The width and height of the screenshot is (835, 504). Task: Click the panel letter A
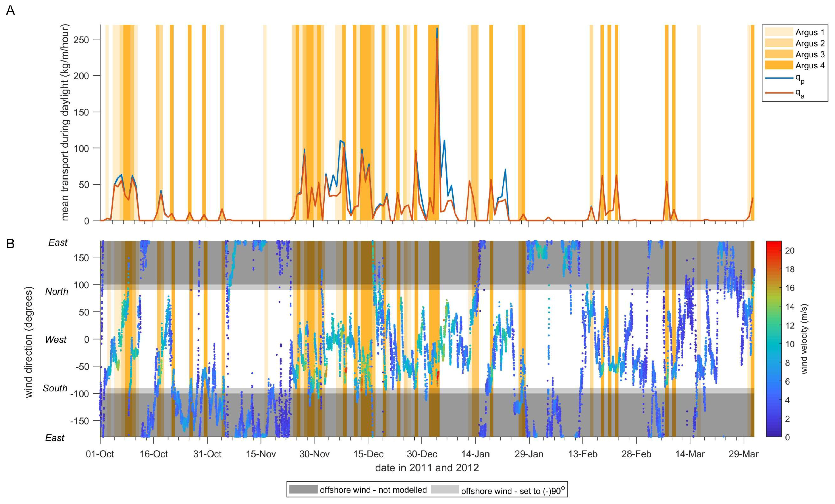click(11, 11)
